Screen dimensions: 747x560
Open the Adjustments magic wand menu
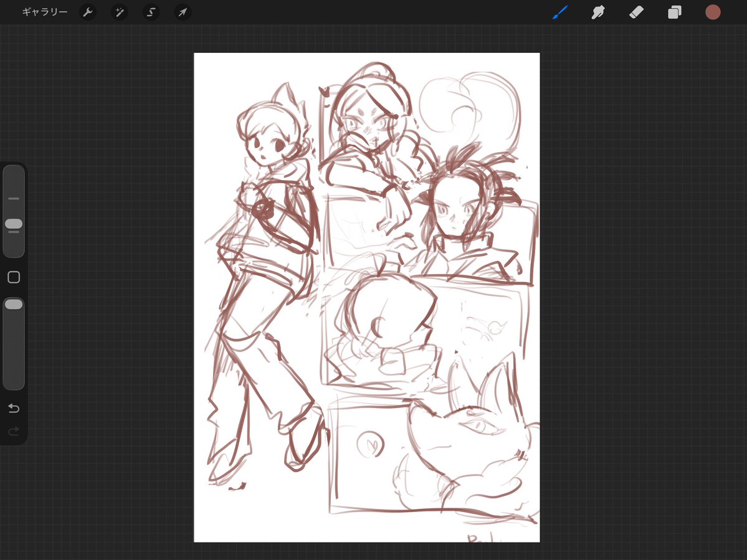click(120, 12)
